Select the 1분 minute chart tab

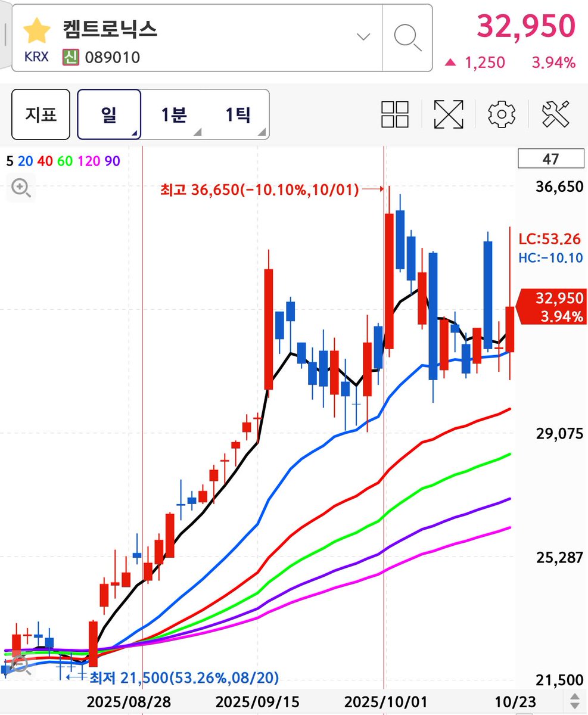(x=174, y=114)
